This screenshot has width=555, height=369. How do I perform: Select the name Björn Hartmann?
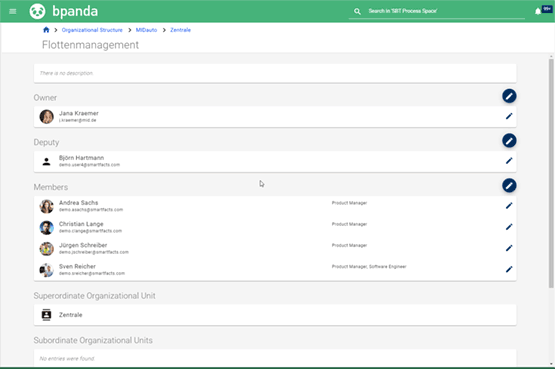click(x=81, y=158)
